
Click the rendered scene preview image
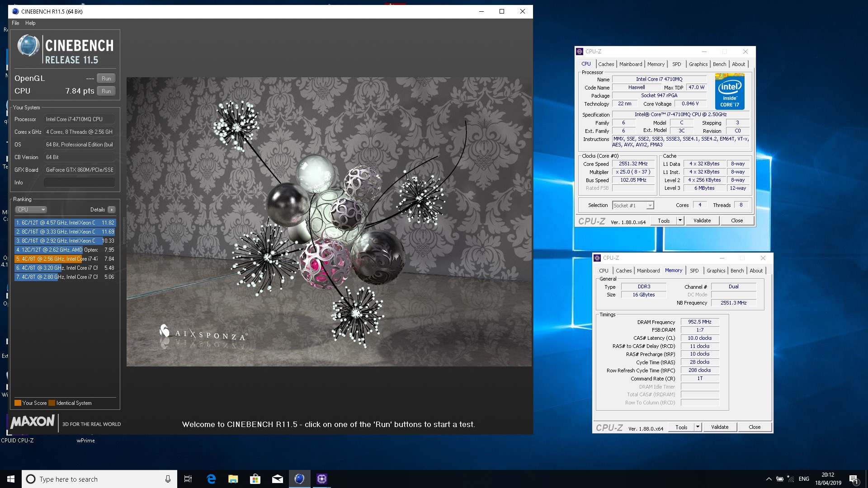[x=329, y=222]
